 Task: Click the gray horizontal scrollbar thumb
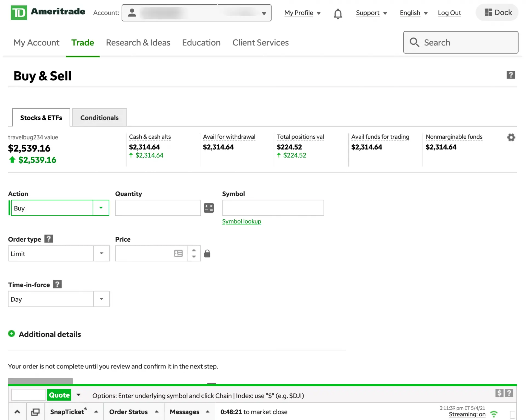click(x=40, y=381)
